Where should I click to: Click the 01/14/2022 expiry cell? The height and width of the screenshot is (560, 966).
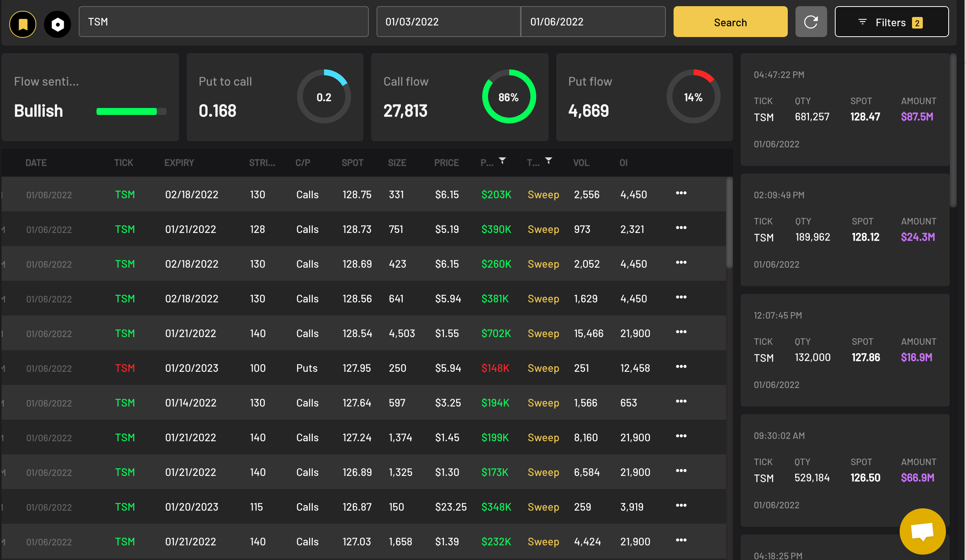point(191,403)
